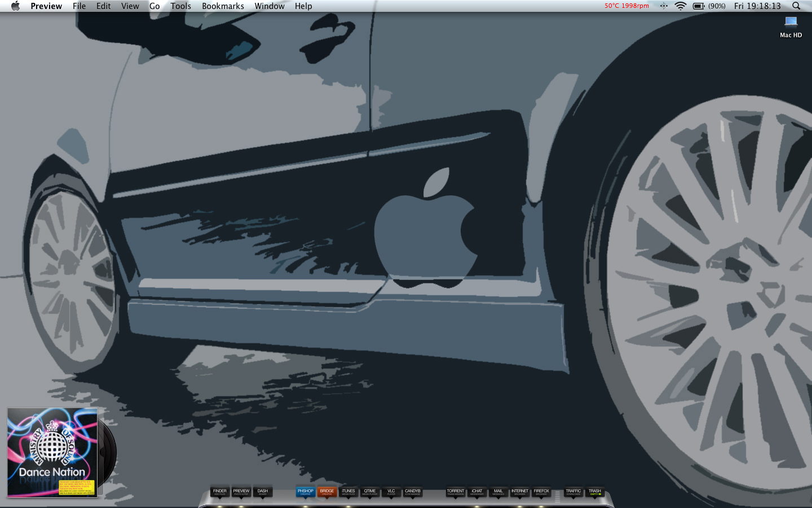Open the Dashboard dock item
The height and width of the screenshot is (508, 812).
coord(263,492)
